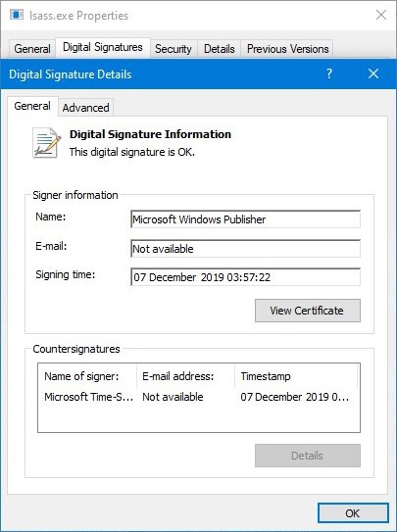This screenshot has width=397, height=532.
Task: Open the Security tab
Action: (174, 49)
